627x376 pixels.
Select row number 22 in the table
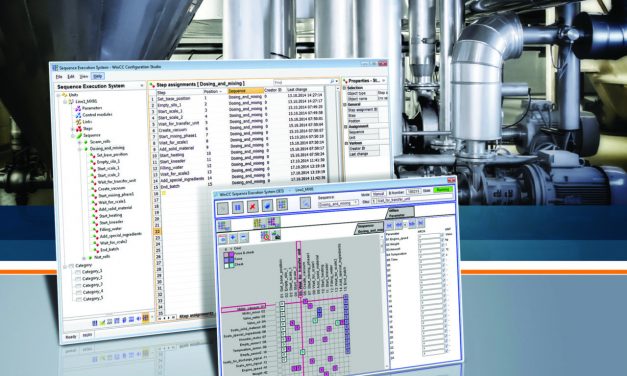pos(157,232)
